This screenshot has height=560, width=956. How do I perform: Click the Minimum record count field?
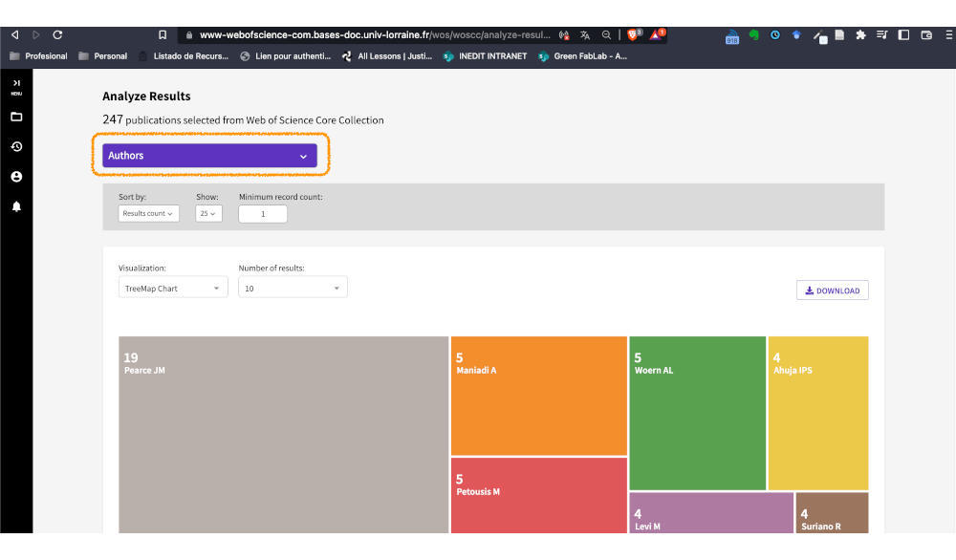click(x=263, y=214)
